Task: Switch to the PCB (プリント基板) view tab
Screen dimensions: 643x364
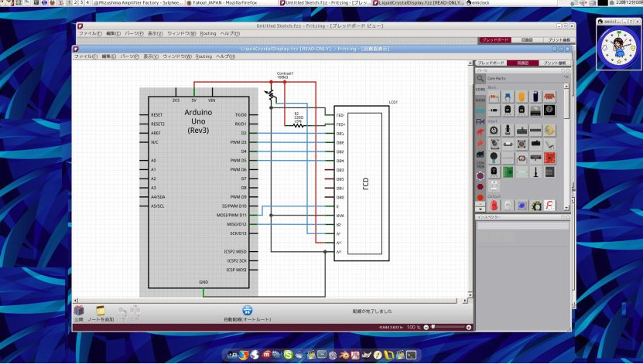Action: point(554,63)
